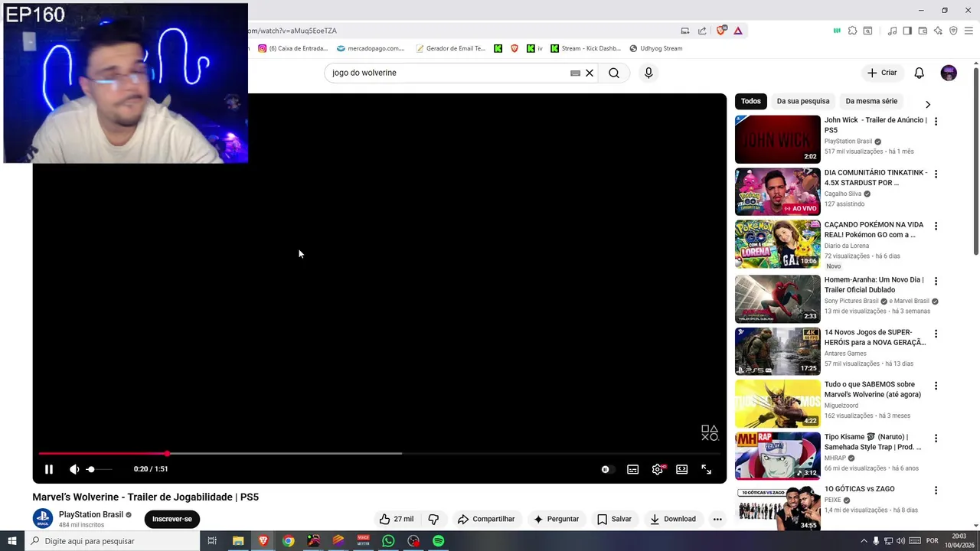Pause the Wolverine trailer video

[48, 469]
